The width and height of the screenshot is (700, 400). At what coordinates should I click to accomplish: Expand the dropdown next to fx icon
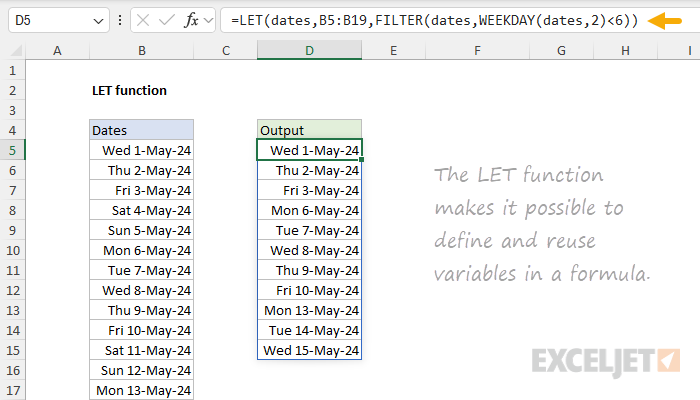tap(208, 20)
